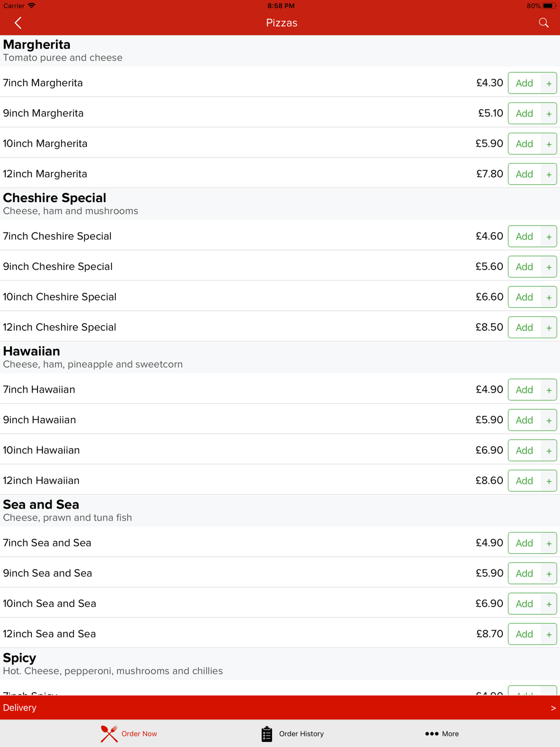560x747 pixels.
Task: Add 10inch Sea and Sea to order
Action: pyautogui.click(x=525, y=604)
